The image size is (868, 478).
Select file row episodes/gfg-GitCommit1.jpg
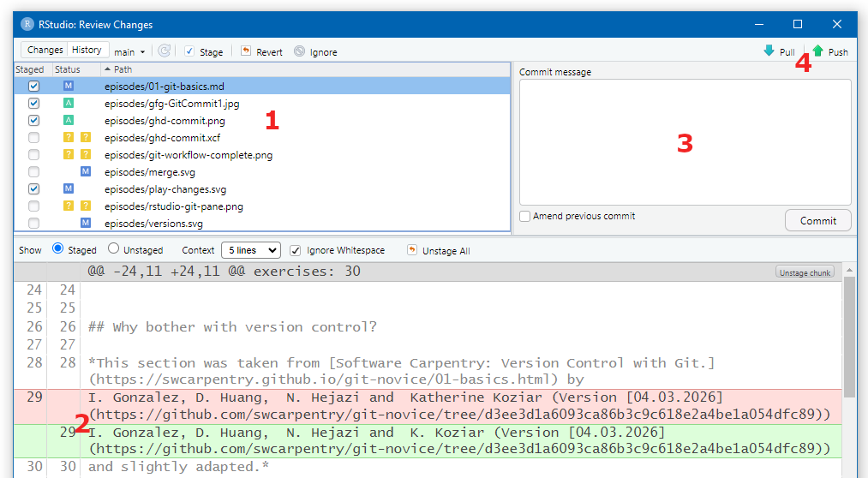tap(262, 104)
